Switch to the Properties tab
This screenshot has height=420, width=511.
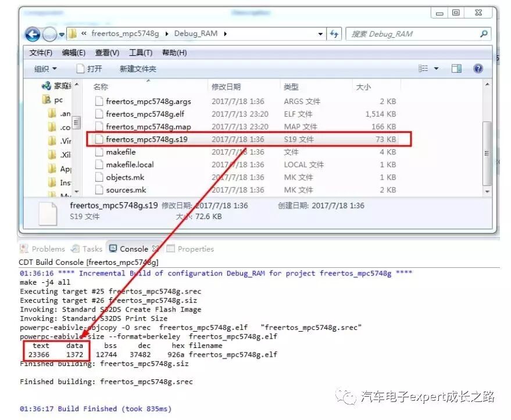tap(190, 249)
